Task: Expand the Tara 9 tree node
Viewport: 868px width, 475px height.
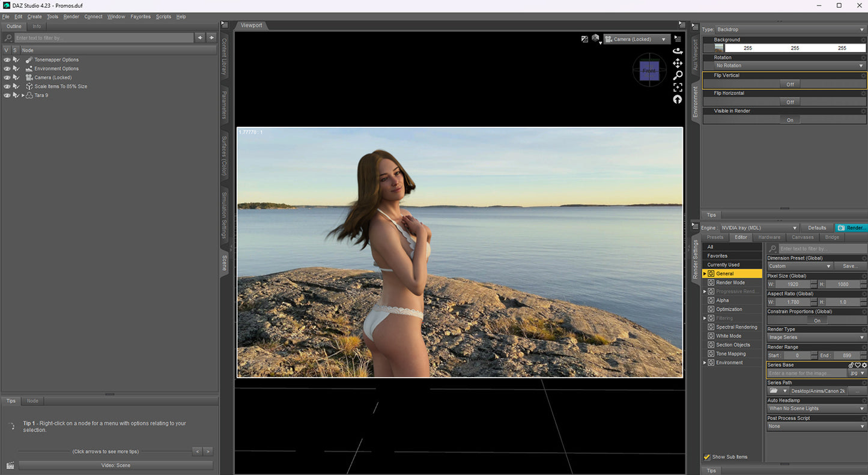Action: point(23,95)
